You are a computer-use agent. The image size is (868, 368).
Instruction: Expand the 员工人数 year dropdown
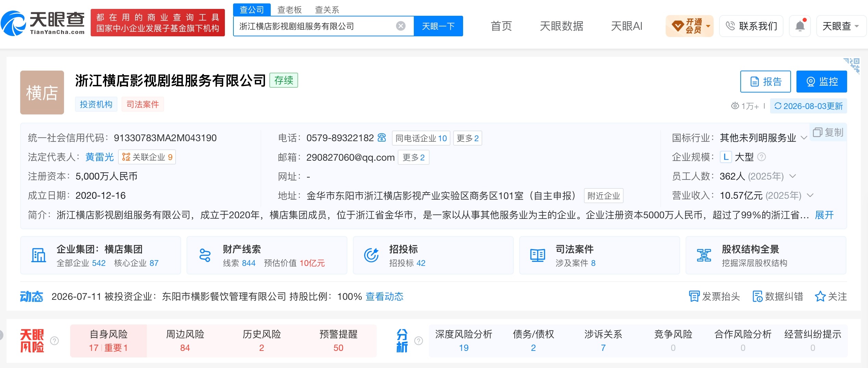point(793,176)
